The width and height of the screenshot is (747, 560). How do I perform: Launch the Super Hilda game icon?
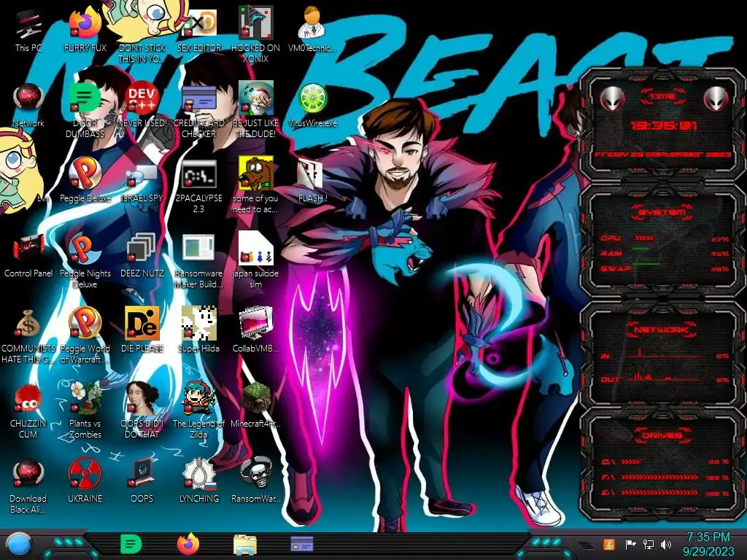(198, 324)
